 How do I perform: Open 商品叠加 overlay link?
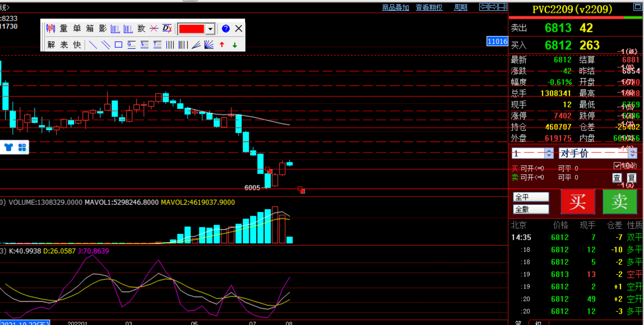click(x=396, y=7)
